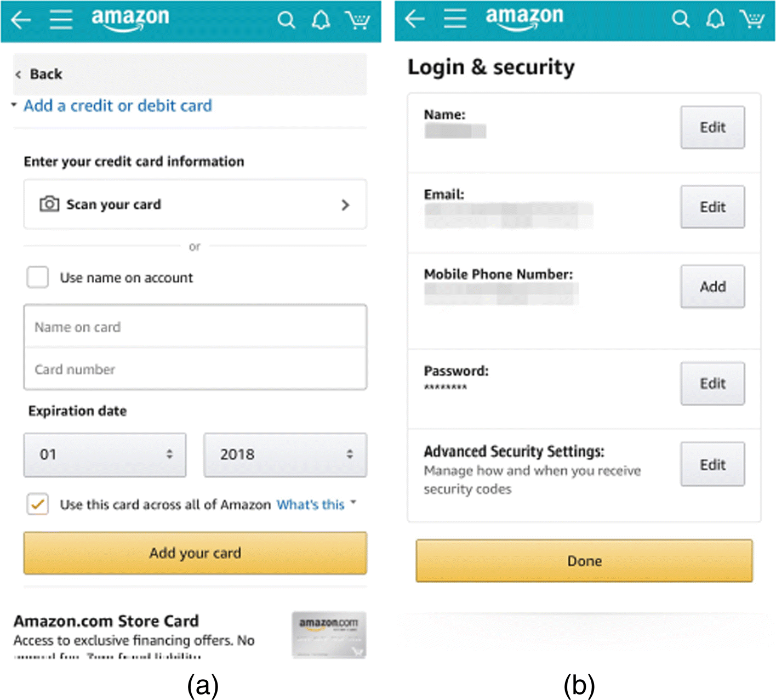This screenshot has height=700, width=776.
Task: Tap the search magnifier on the left screen
Action: (x=287, y=20)
